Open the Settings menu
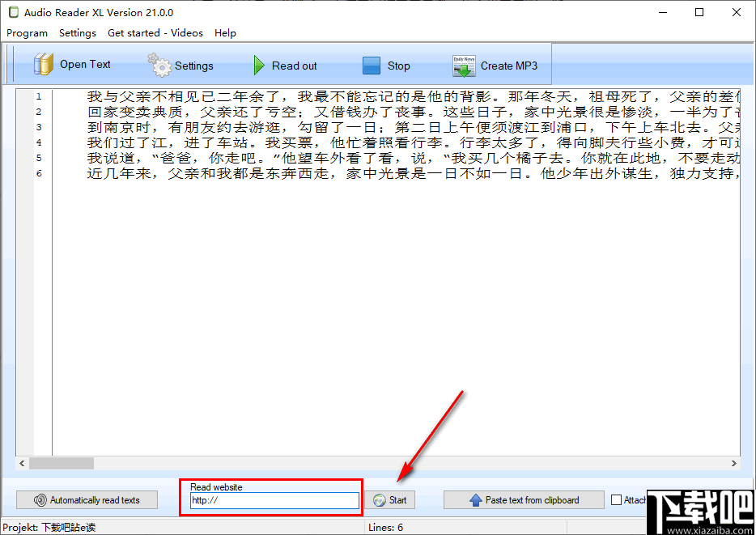 click(77, 33)
